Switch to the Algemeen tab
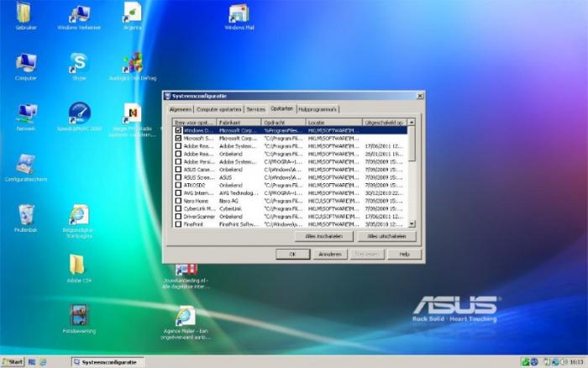Image resolution: width=588 pixels, height=368 pixels. click(x=181, y=109)
